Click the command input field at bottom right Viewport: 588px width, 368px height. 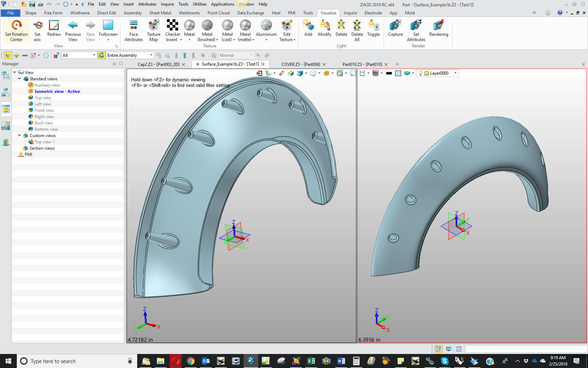[x=526, y=349]
